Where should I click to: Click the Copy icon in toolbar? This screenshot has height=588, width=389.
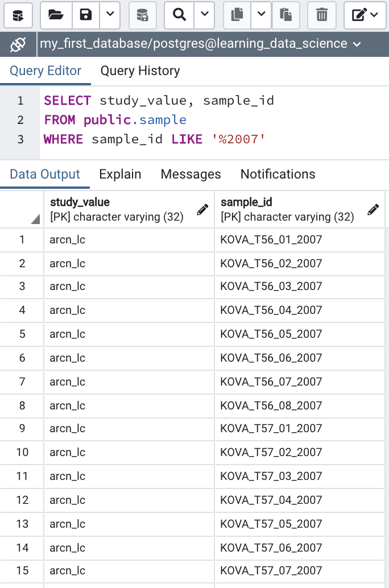(x=237, y=15)
